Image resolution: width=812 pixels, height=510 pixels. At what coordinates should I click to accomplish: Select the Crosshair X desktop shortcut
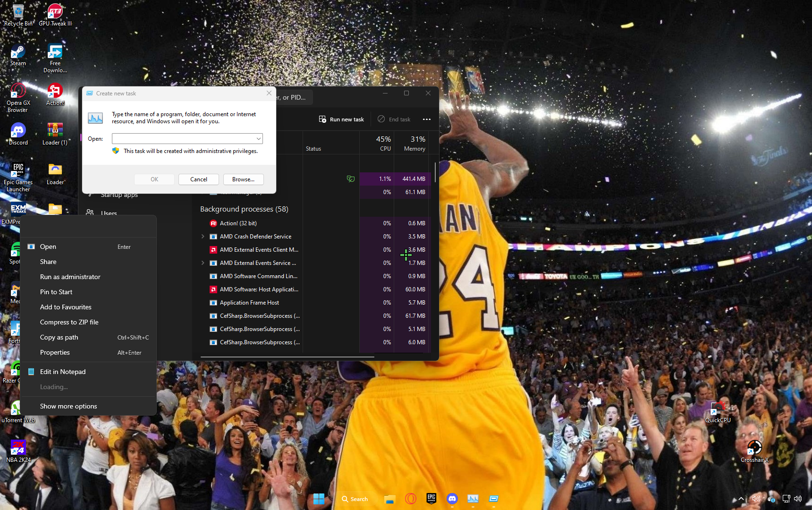click(754, 451)
